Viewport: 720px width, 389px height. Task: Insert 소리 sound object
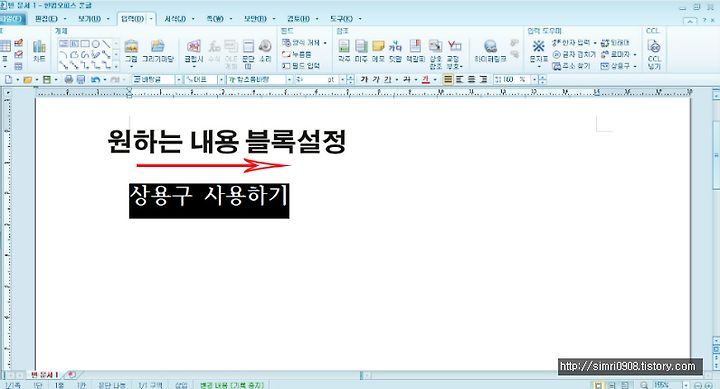coord(265,51)
